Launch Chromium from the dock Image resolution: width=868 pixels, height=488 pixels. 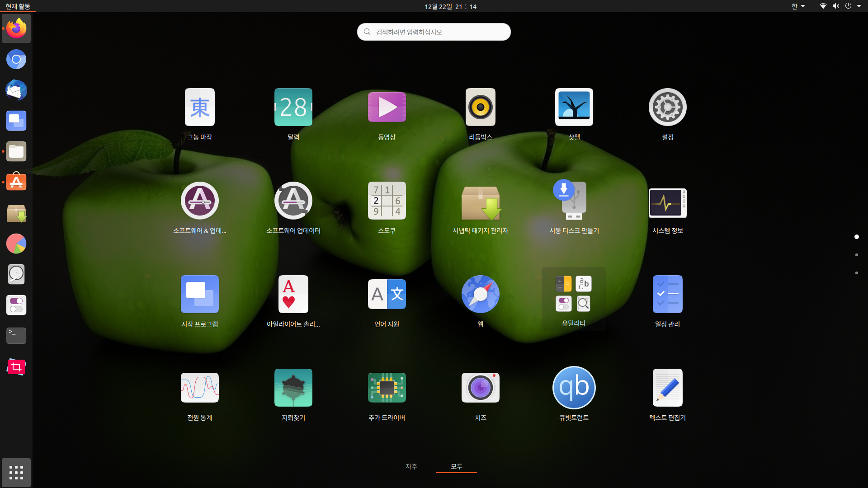(x=16, y=59)
